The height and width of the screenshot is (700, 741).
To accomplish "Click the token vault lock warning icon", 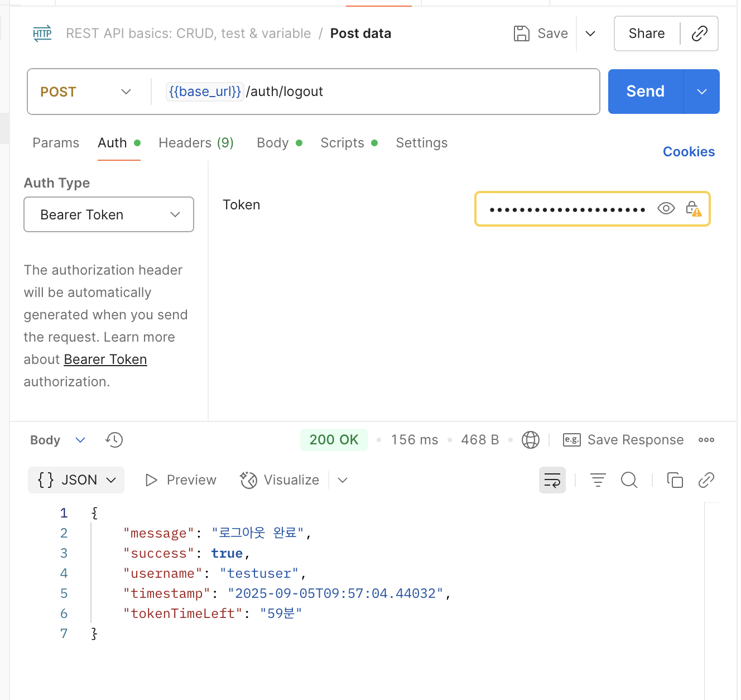I will point(693,209).
